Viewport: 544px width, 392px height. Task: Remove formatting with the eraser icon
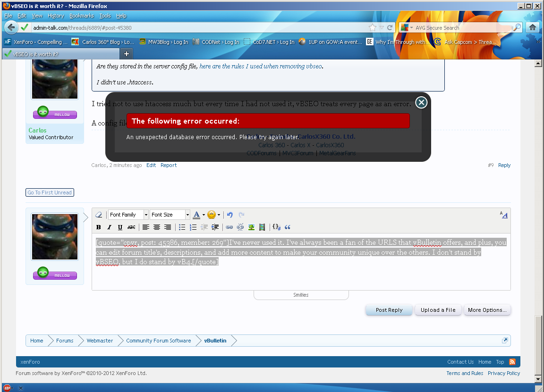(x=99, y=215)
